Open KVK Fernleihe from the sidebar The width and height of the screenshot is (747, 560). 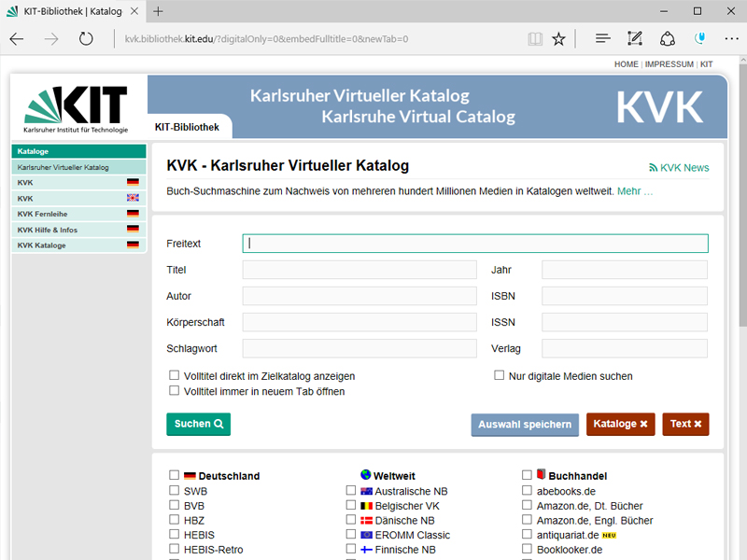tap(78, 214)
